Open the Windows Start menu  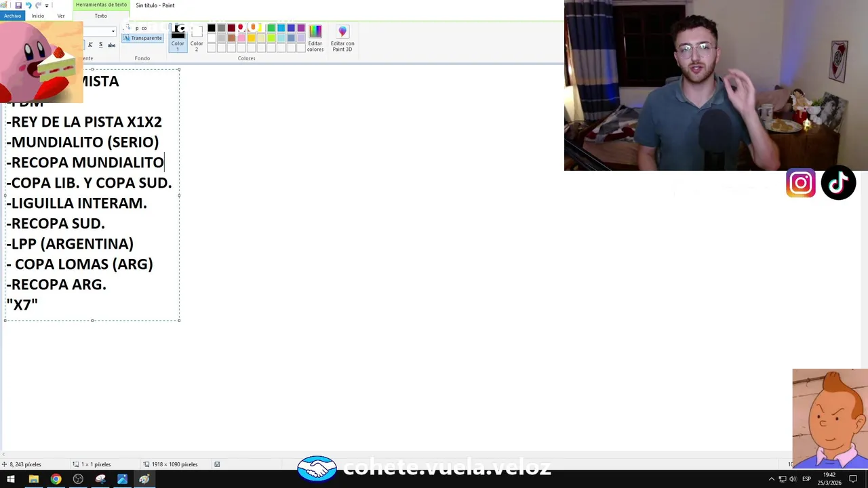pyautogui.click(x=11, y=479)
